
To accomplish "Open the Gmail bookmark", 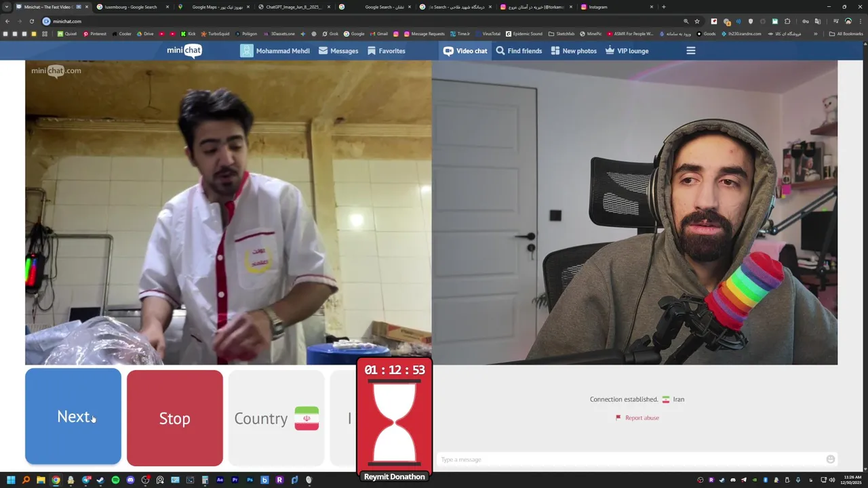I will (378, 34).
